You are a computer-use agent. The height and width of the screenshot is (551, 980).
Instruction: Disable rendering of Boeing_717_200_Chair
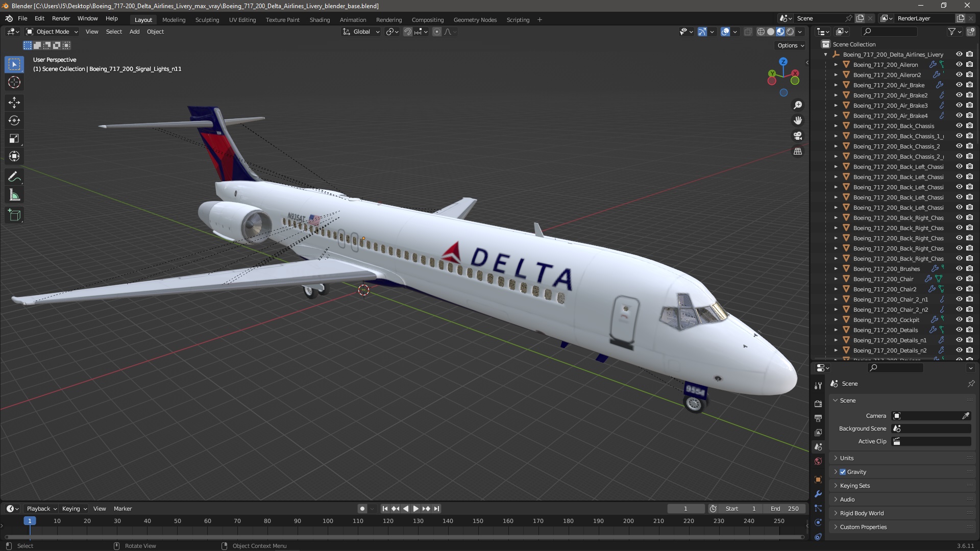[x=969, y=279]
